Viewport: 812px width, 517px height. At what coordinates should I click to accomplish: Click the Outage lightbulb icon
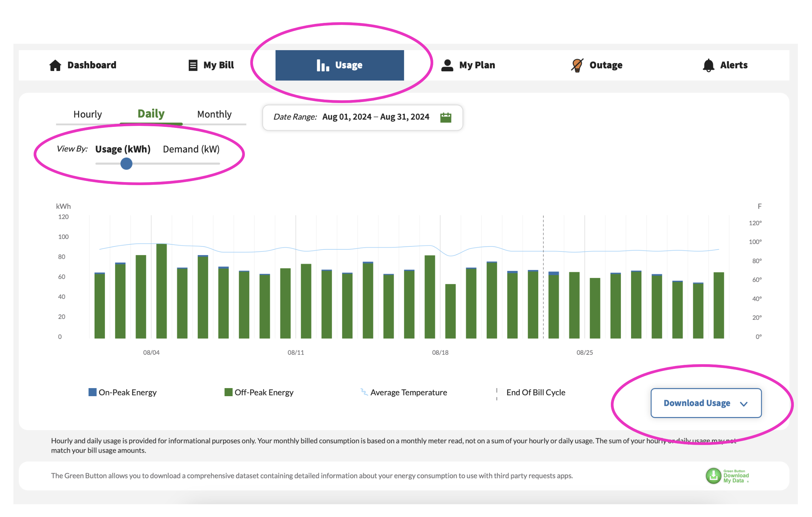[x=577, y=65]
